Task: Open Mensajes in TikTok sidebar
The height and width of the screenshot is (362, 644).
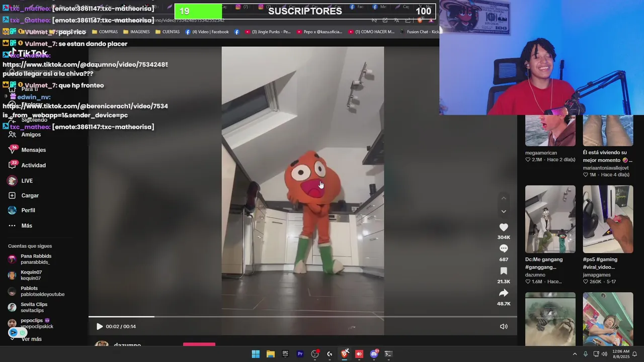Action: [33, 150]
